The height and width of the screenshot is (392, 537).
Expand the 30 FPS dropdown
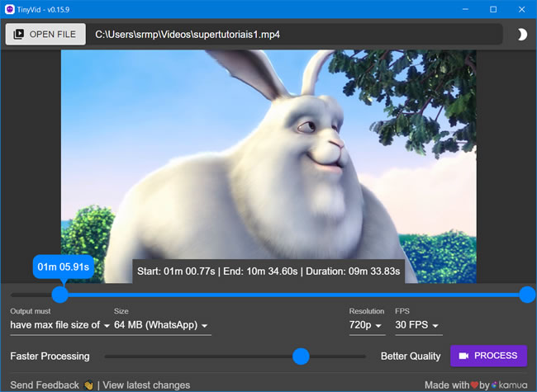[417, 325]
